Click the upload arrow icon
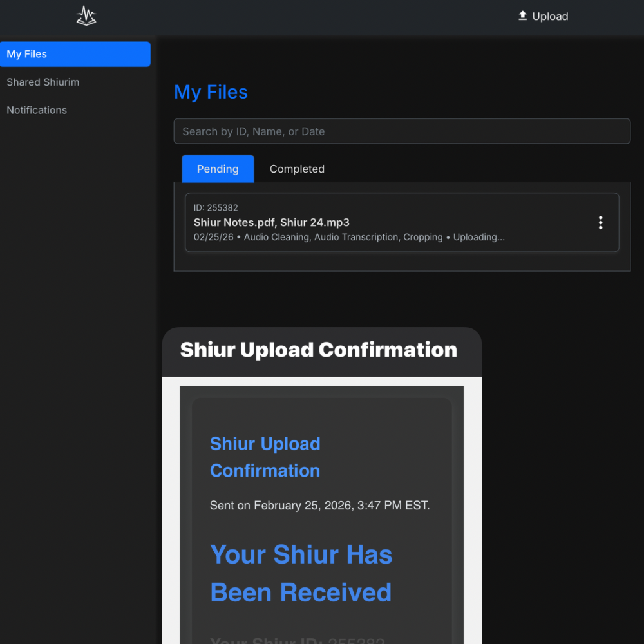644x644 pixels. pos(522,16)
